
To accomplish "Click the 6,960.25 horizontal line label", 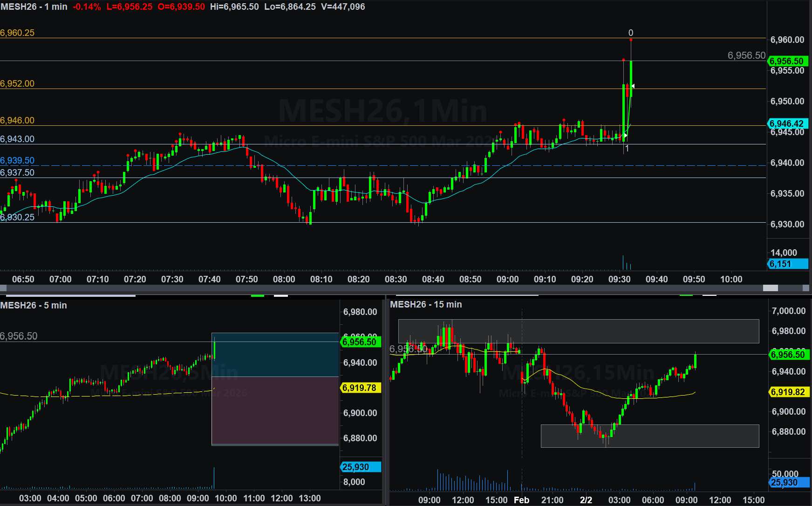I will click(x=17, y=33).
